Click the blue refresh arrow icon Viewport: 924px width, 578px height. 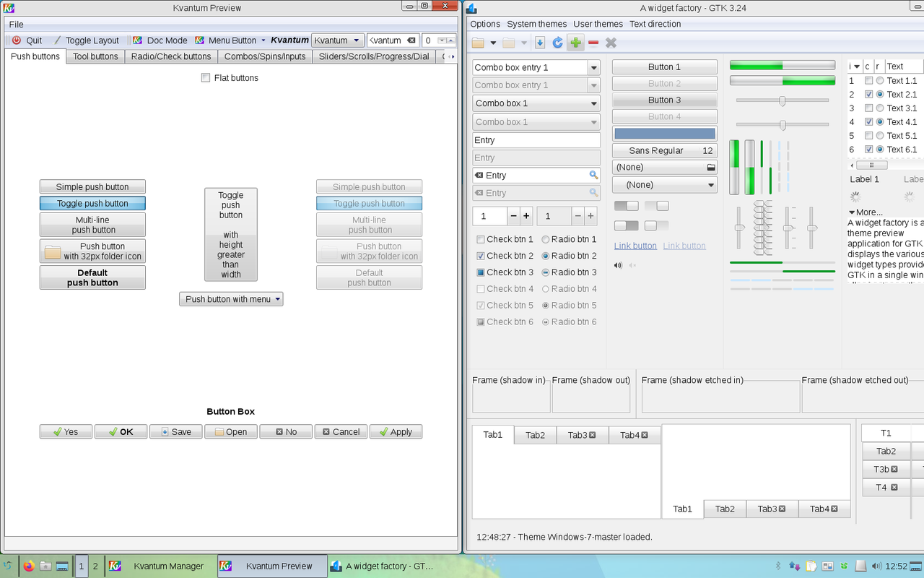[x=557, y=43]
